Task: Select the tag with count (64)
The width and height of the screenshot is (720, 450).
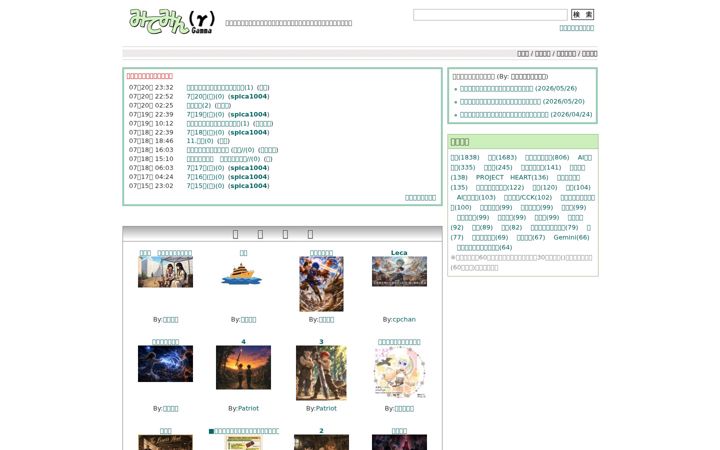Action: point(484,248)
